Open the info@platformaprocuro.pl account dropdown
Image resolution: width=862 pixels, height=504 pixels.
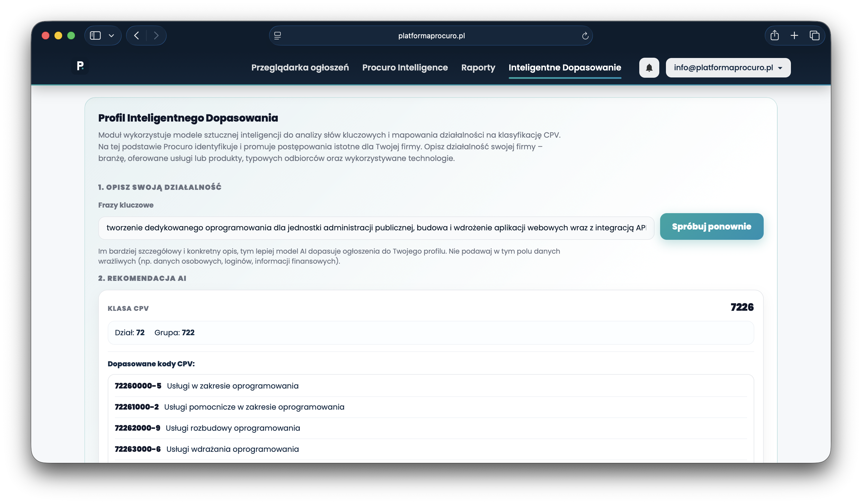tap(728, 67)
